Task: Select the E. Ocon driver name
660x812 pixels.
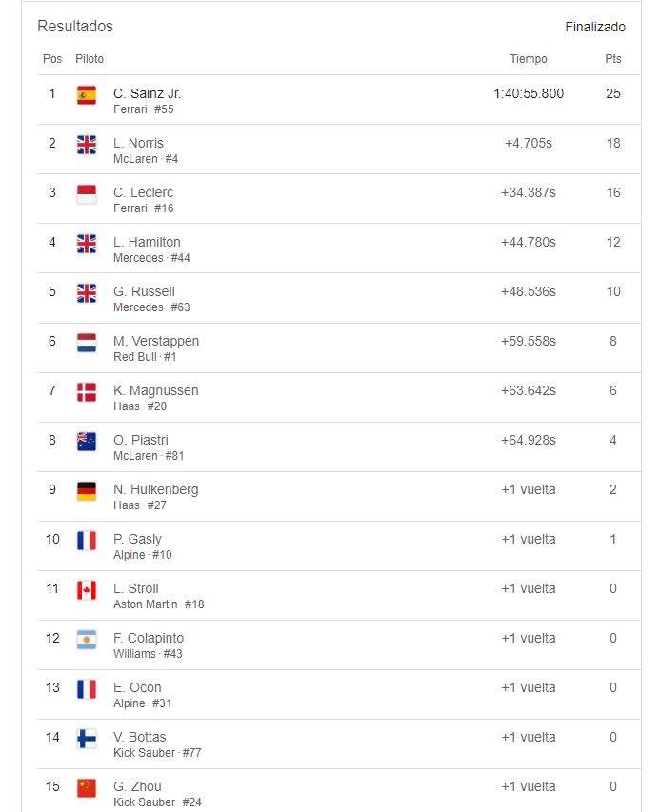Action: tap(137, 687)
